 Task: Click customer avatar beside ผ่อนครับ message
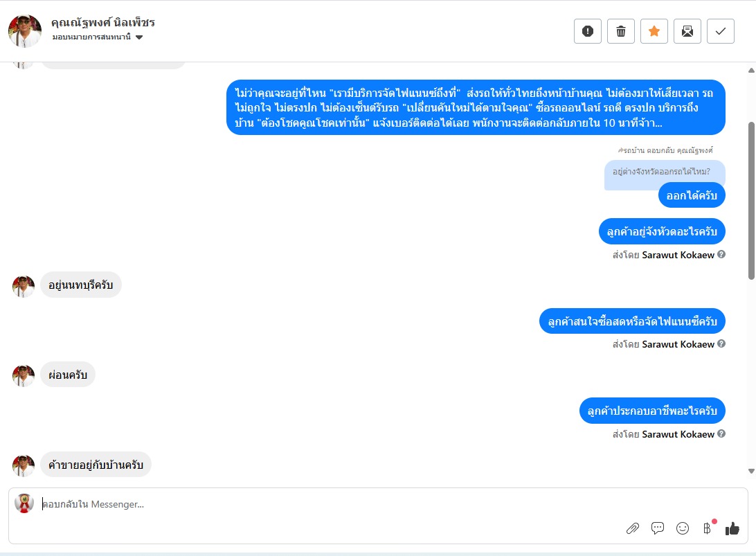pos(24,375)
